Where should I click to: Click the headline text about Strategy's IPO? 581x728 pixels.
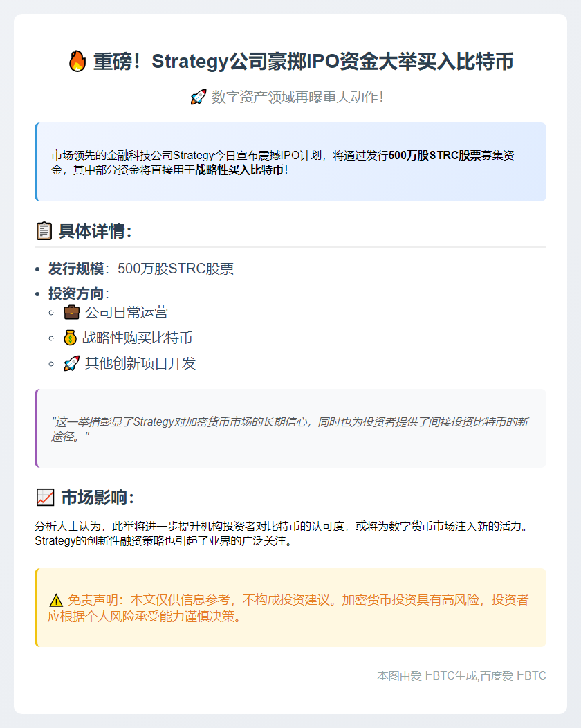[303, 62]
